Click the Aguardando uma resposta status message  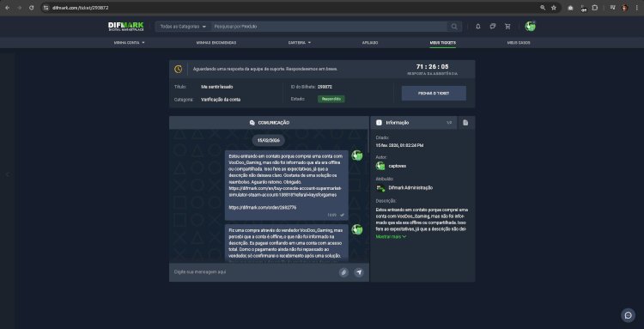click(265, 69)
